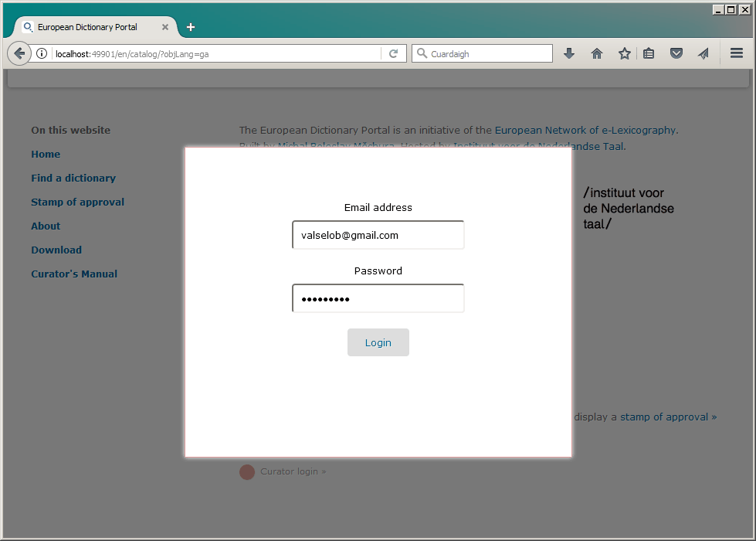Go to the browser Home icon
Screen dimensions: 756x541
pos(597,53)
